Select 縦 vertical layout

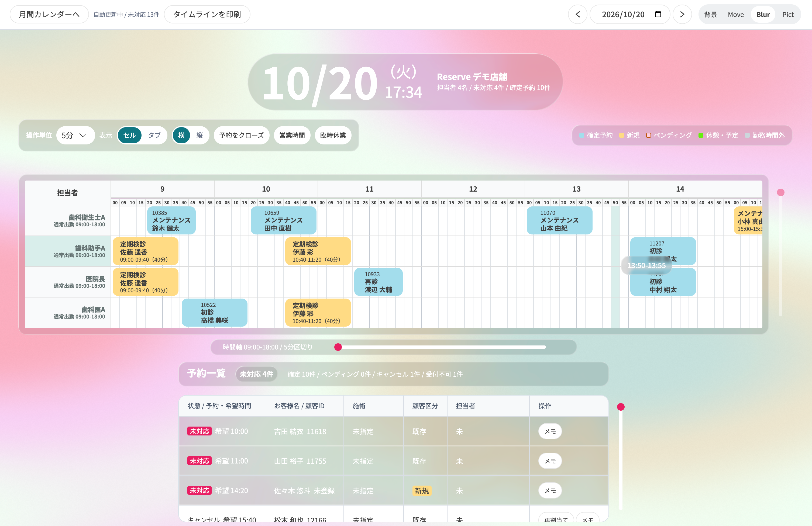[199, 136]
